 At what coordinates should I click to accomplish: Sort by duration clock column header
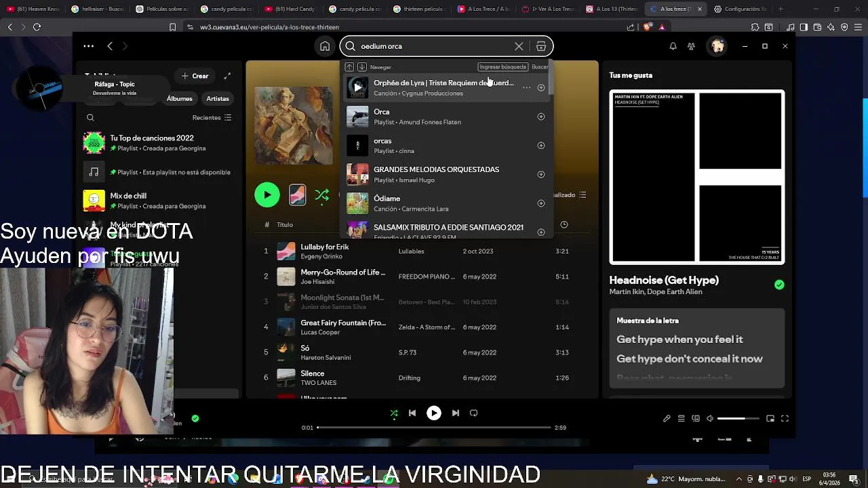point(564,224)
